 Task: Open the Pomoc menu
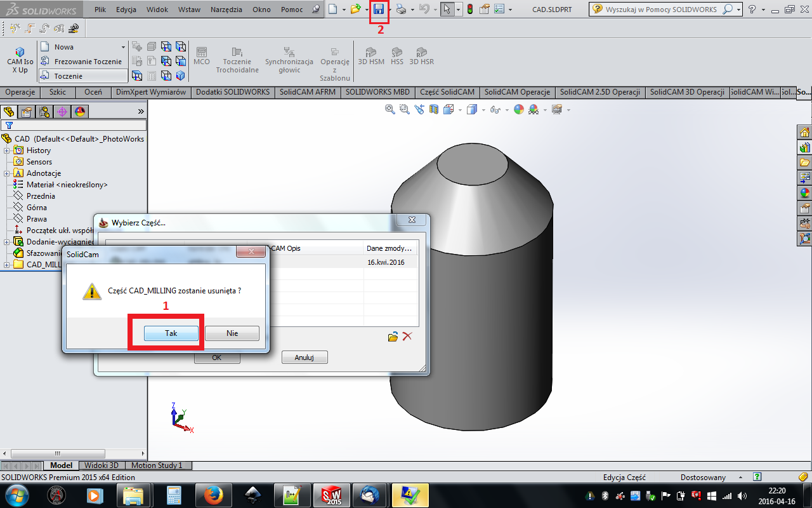pyautogui.click(x=292, y=10)
